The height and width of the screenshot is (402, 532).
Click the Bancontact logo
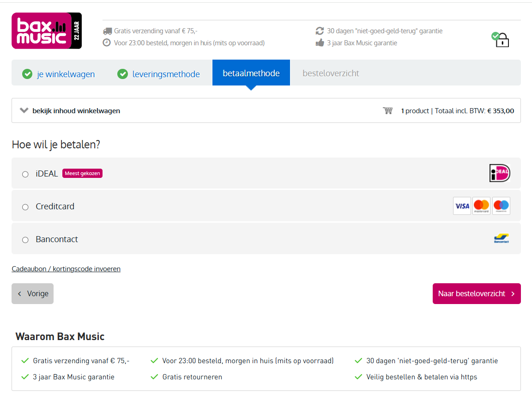pos(502,238)
